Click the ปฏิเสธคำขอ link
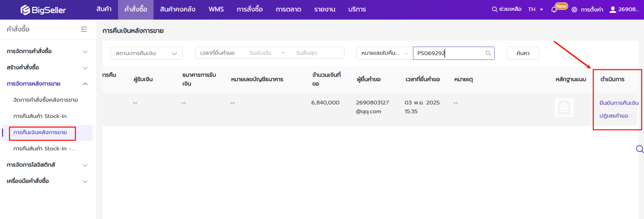This screenshot has height=219, width=644. pos(614,116)
